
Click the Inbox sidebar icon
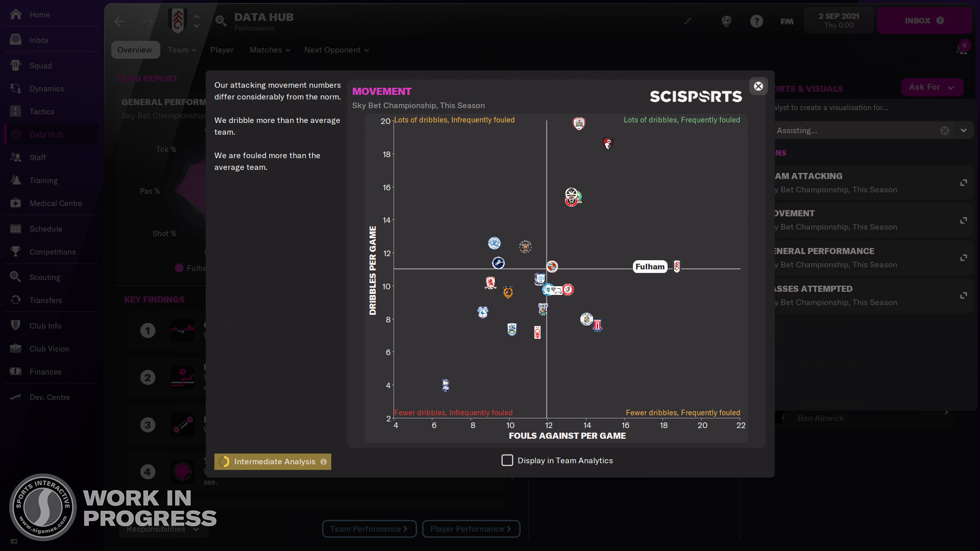click(17, 40)
